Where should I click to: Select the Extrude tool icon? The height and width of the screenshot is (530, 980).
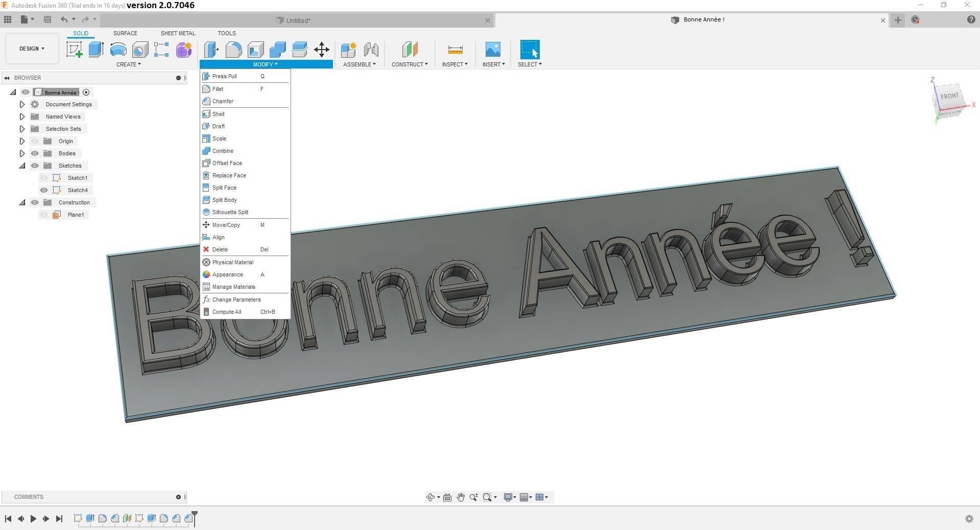96,50
